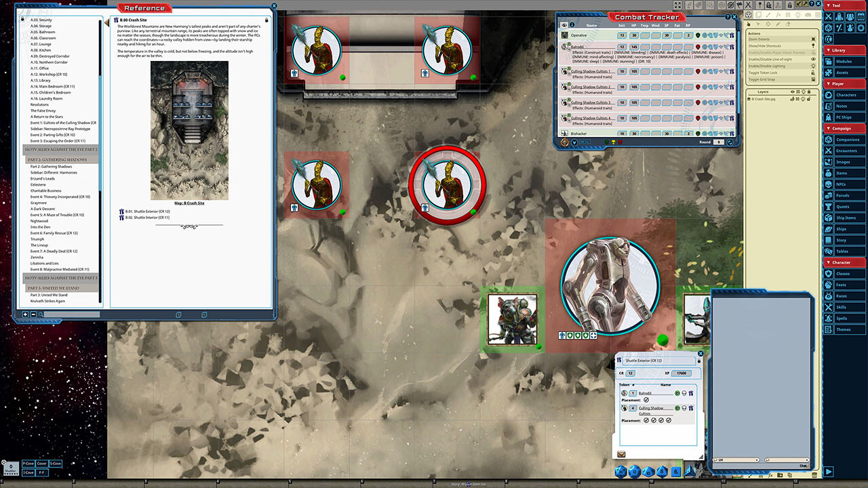Screen dimensions: 868x488
Task: Click the question mark help icon on Combat Tracker
Action: click(728, 16)
